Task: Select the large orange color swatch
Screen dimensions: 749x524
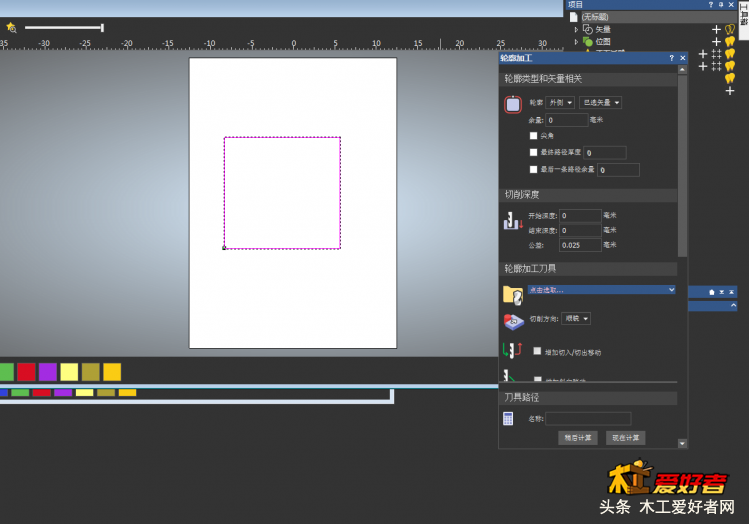Action: point(112,372)
